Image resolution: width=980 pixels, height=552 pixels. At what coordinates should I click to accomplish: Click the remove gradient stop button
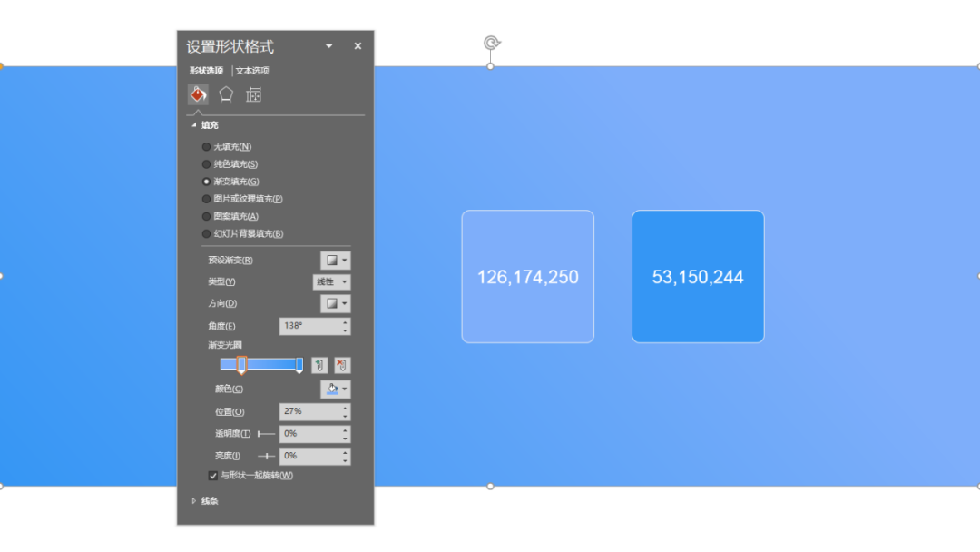(x=341, y=365)
